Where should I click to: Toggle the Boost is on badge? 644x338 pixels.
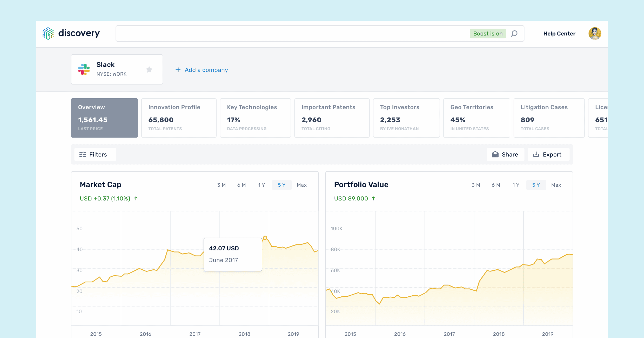[488, 34]
